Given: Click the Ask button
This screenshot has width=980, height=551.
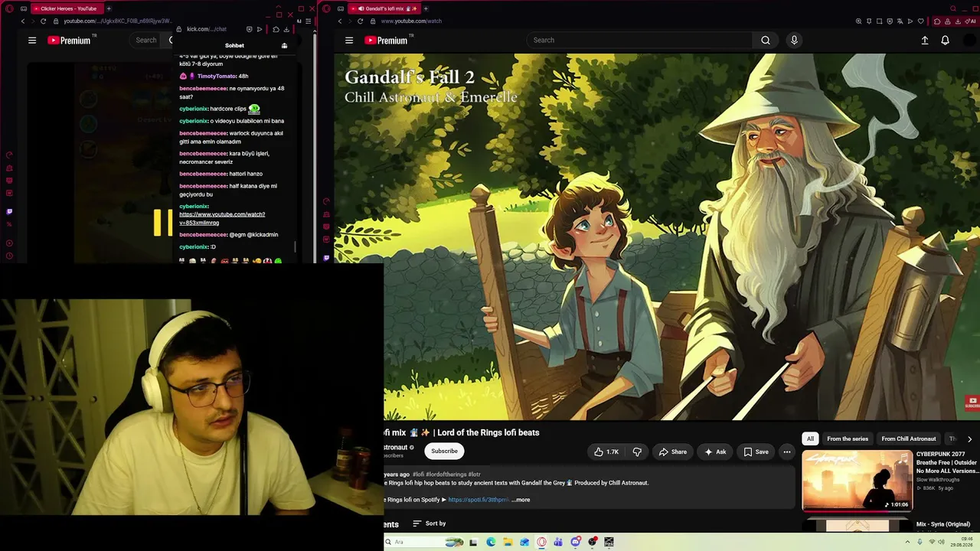Looking at the screenshot, I should [715, 452].
